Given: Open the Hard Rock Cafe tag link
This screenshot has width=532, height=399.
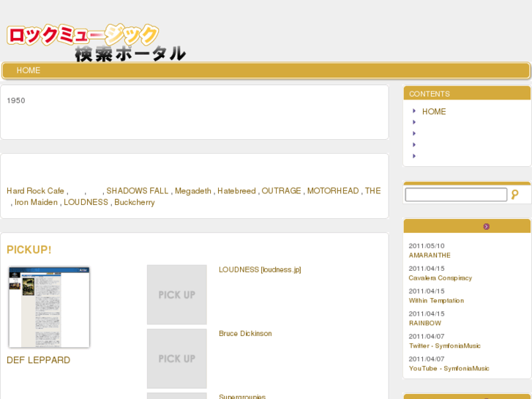Looking at the screenshot, I should (x=35, y=191).
